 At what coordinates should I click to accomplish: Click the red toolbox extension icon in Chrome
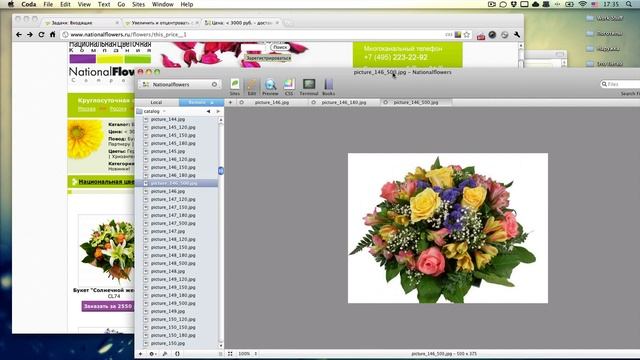tap(481, 36)
